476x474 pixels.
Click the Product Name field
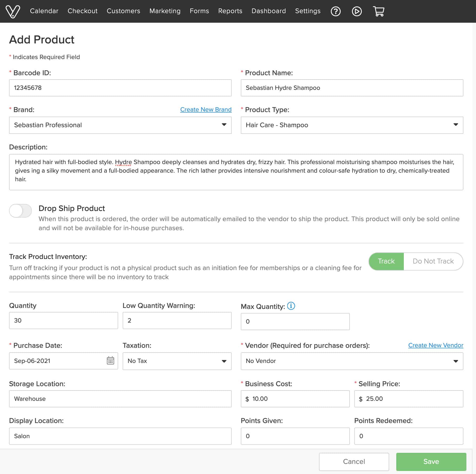[352, 88]
